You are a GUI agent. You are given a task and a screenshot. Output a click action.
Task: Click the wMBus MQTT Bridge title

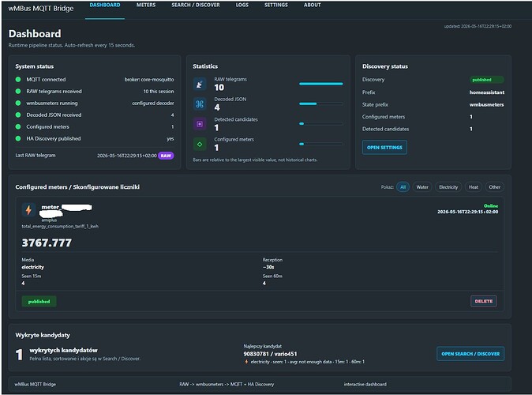click(41, 9)
